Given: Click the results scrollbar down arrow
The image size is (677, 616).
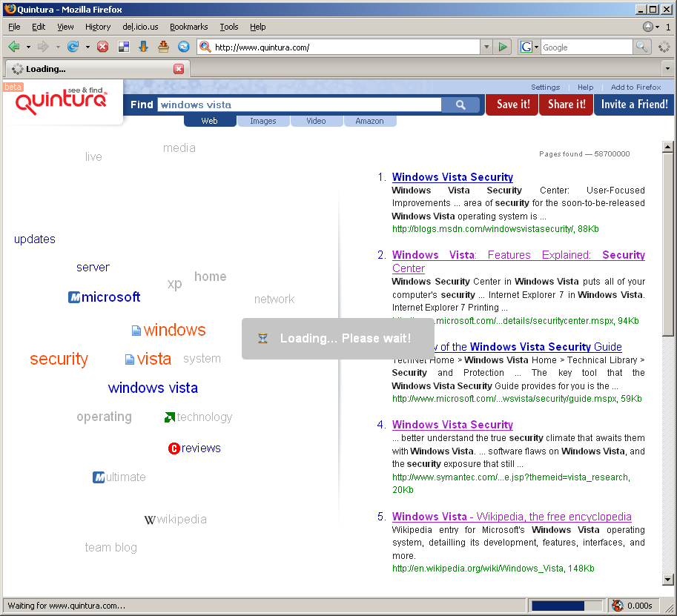Looking at the screenshot, I should [x=667, y=580].
